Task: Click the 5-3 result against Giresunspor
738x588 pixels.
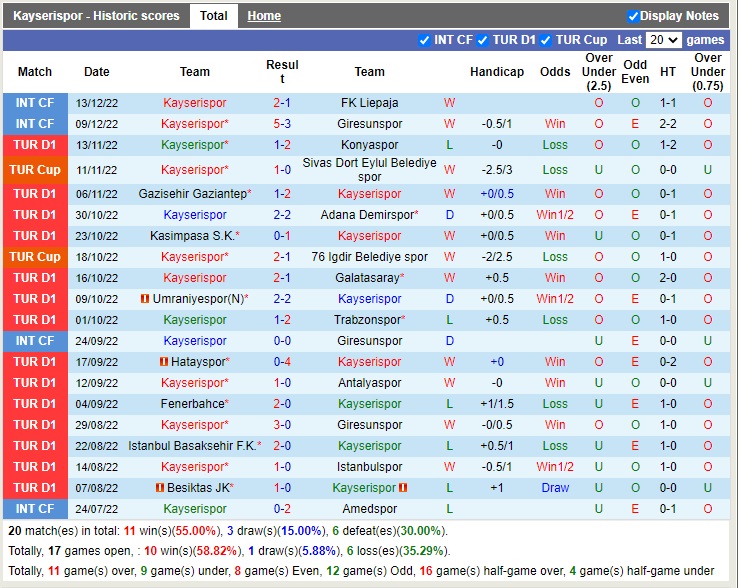Action: pyautogui.click(x=282, y=124)
